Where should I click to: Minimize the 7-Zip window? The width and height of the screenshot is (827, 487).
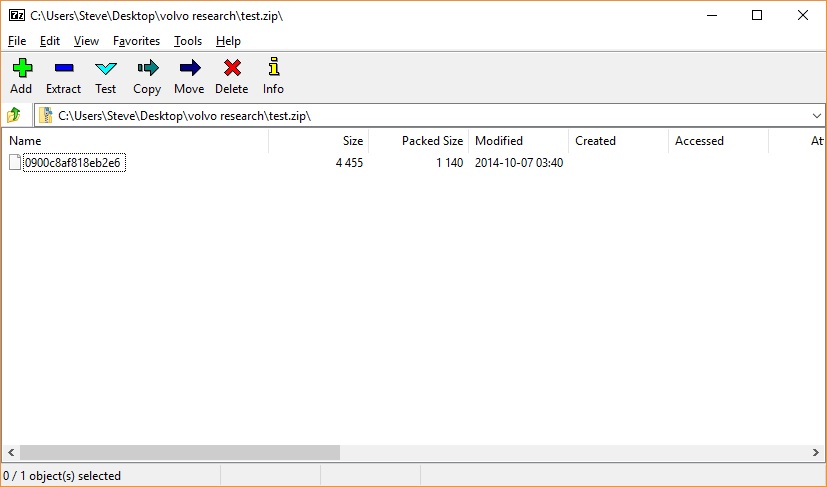(712, 15)
